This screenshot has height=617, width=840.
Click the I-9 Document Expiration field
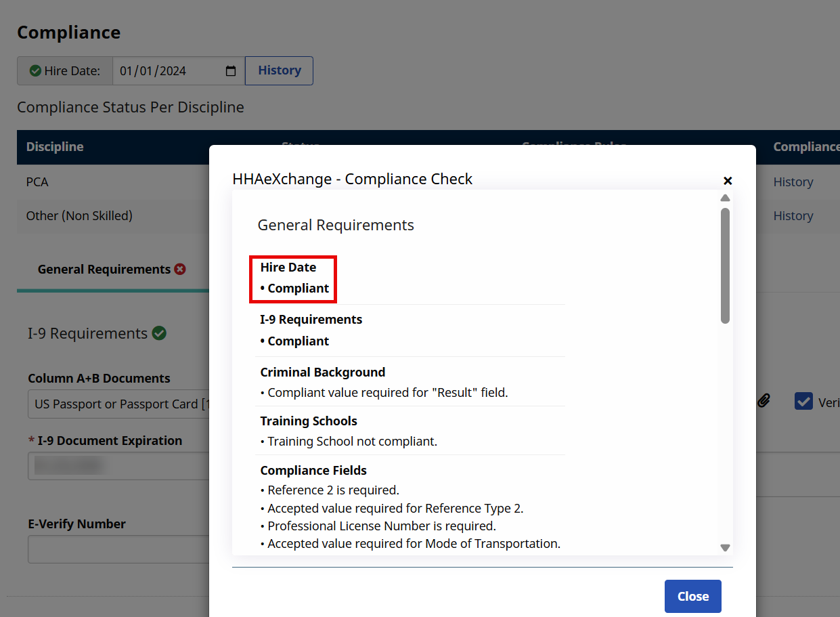tap(118, 466)
